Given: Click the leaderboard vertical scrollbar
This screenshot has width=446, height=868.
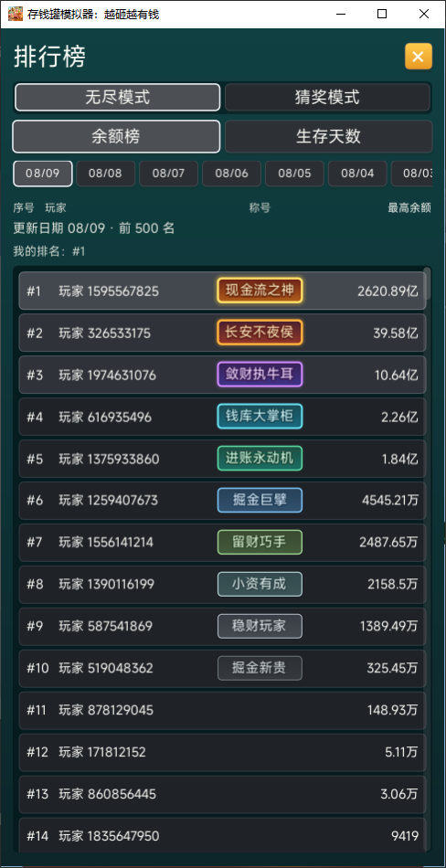Looking at the screenshot, I should point(427,283).
